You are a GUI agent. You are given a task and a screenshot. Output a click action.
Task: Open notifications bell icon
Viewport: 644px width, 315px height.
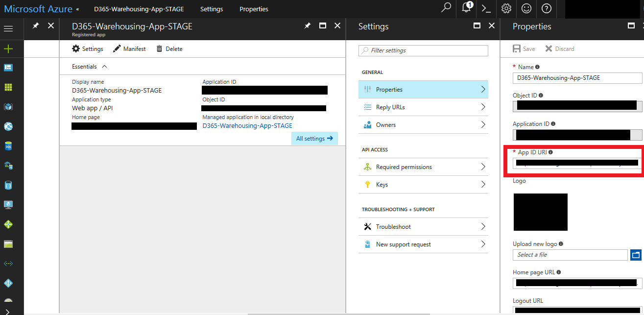(x=467, y=8)
